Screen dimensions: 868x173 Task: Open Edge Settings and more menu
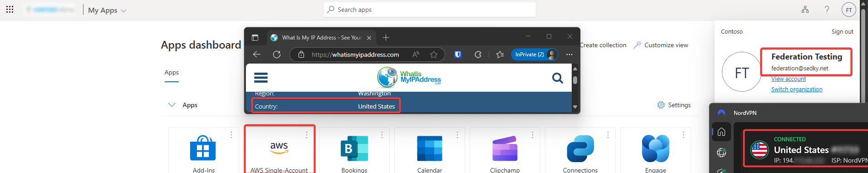click(x=569, y=54)
